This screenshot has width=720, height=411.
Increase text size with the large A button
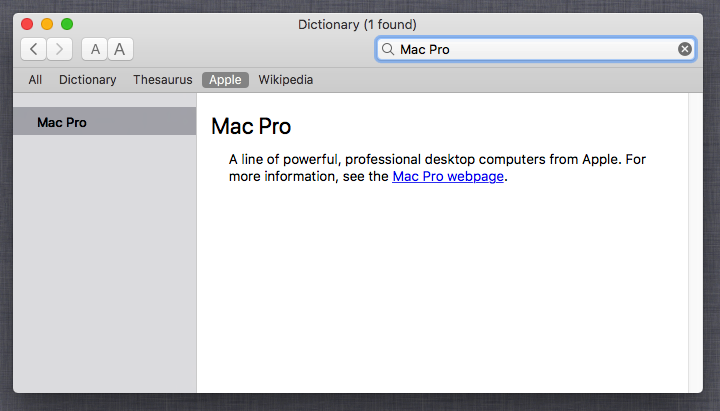pyautogui.click(x=120, y=49)
